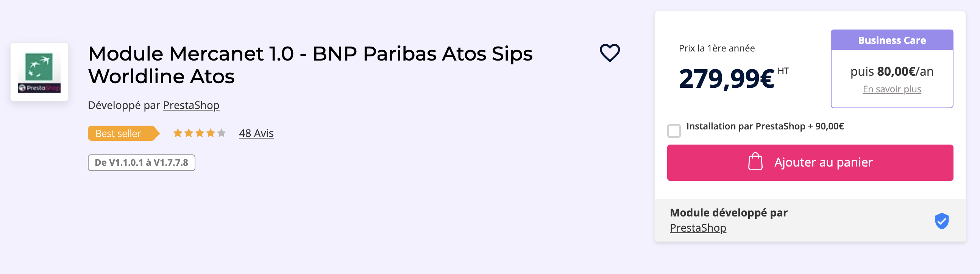Image resolution: width=980 pixels, height=274 pixels.
Task: Click Module développé par heading
Action: coord(729,213)
